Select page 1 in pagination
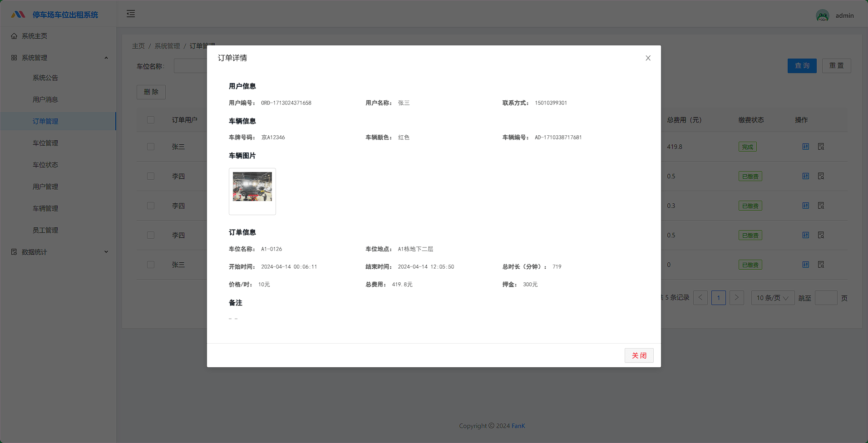Image resolution: width=868 pixels, height=443 pixels. point(719,298)
